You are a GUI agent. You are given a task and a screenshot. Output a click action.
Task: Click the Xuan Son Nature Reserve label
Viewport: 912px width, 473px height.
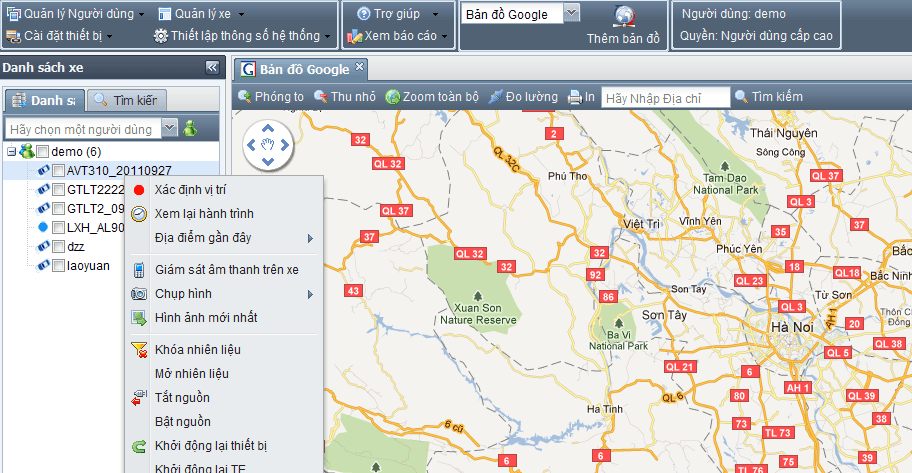(x=478, y=314)
